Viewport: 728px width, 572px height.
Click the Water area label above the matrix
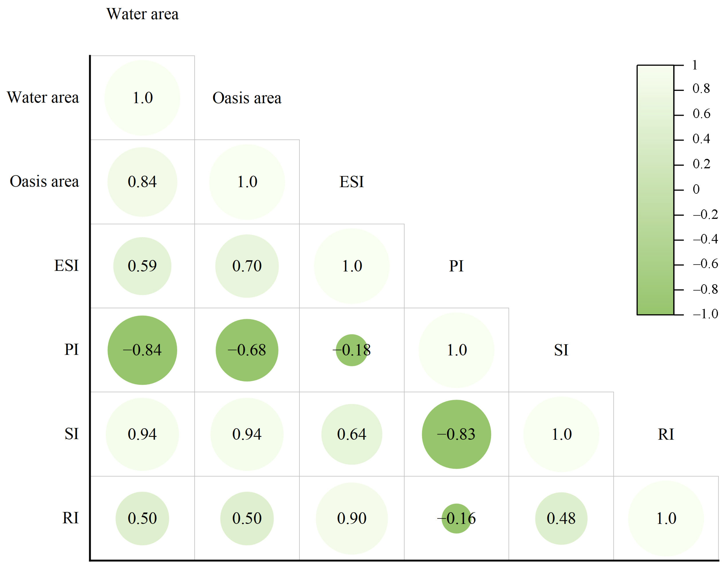coord(143,14)
